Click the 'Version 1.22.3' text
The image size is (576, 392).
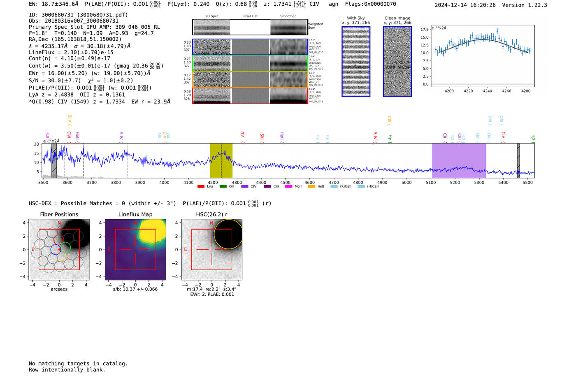[x=525, y=5]
